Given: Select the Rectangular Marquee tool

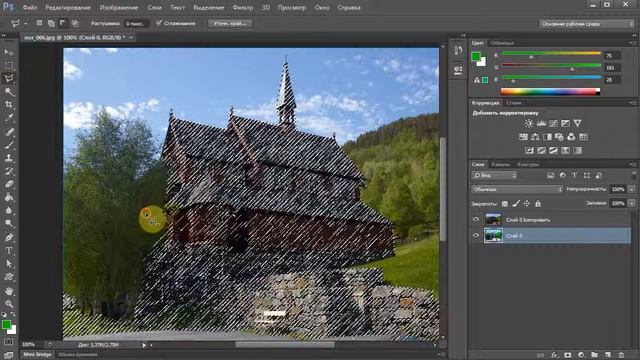Looking at the screenshot, I should coord(9,65).
